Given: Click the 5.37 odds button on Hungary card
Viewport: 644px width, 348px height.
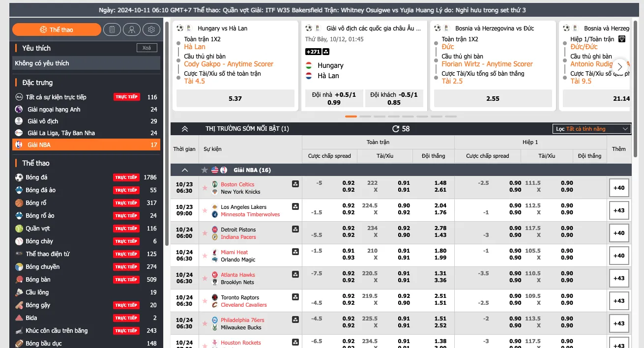Looking at the screenshot, I should (235, 98).
